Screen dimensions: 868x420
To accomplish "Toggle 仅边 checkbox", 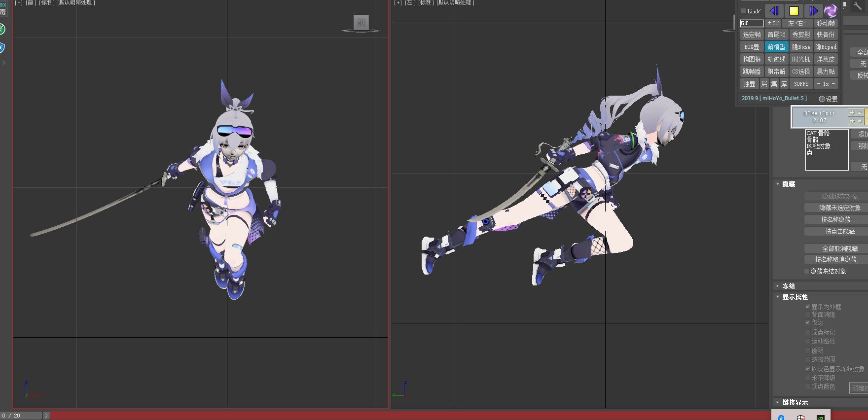I will [808, 322].
